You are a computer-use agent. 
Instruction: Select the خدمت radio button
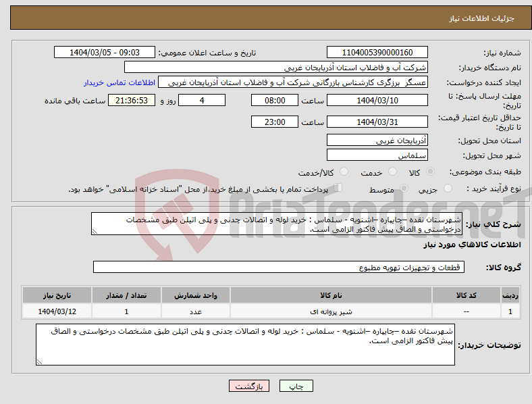[x=392, y=172]
